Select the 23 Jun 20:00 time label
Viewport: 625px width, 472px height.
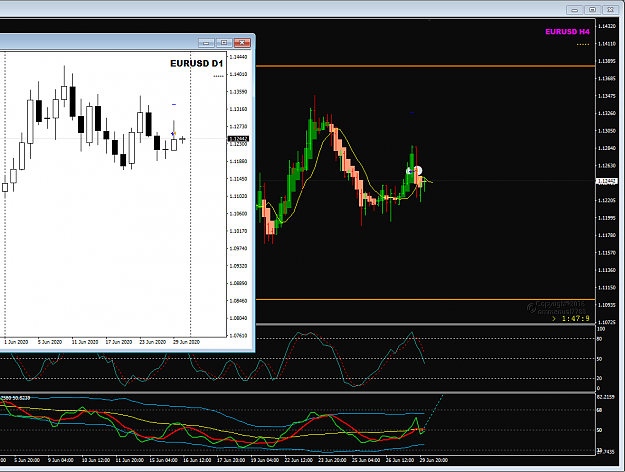coord(332,460)
